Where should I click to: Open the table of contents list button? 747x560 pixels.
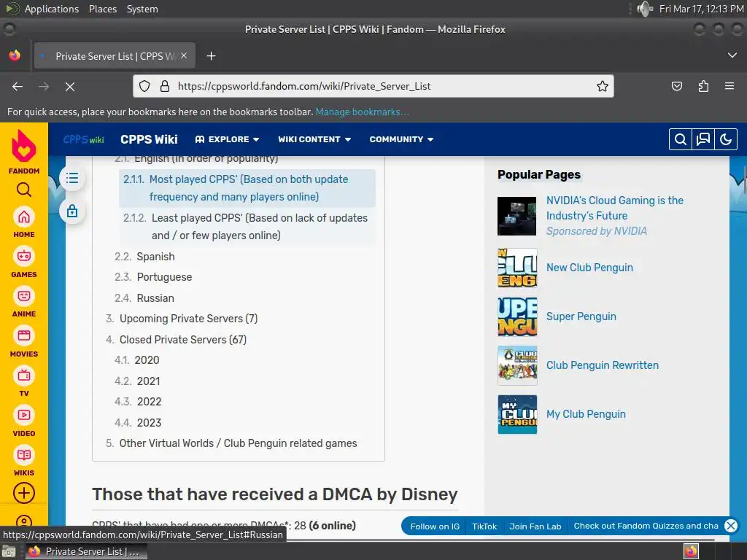pyautogui.click(x=72, y=178)
